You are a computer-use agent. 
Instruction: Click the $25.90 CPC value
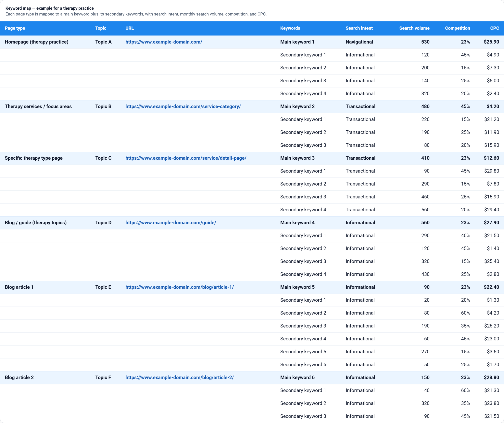[491, 42]
